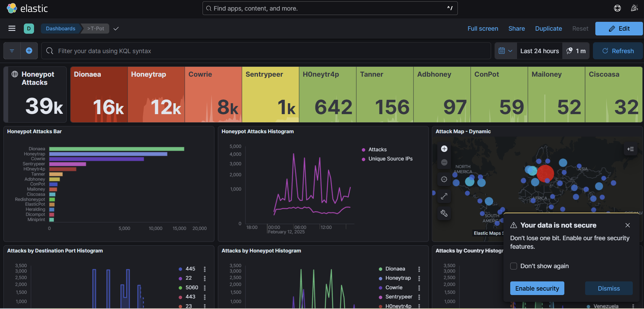Image resolution: width=644 pixels, height=309 pixels.
Task: Refresh the dashboard data
Action: click(x=618, y=51)
